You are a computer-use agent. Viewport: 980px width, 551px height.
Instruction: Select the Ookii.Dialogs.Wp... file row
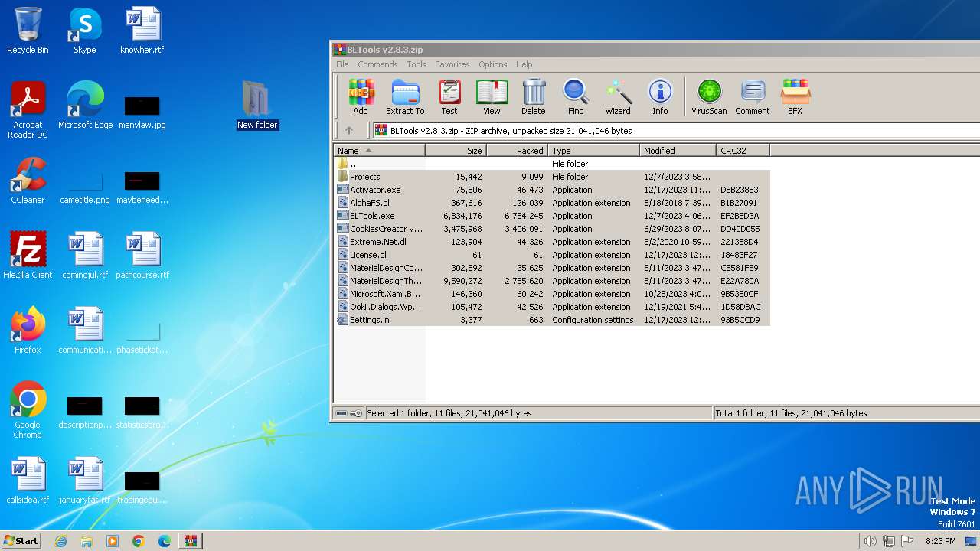click(x=552, y=307)
